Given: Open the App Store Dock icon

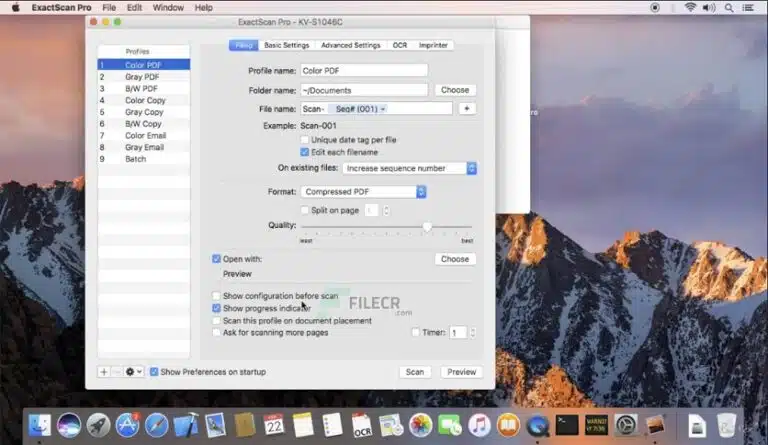Looking at the screenshot, I should tap(127, 424).
